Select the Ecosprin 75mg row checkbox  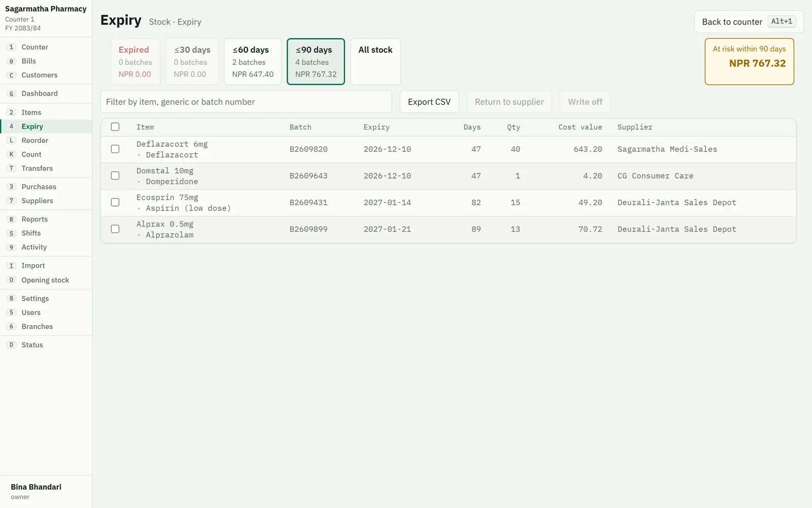click(x=115, y=202)
